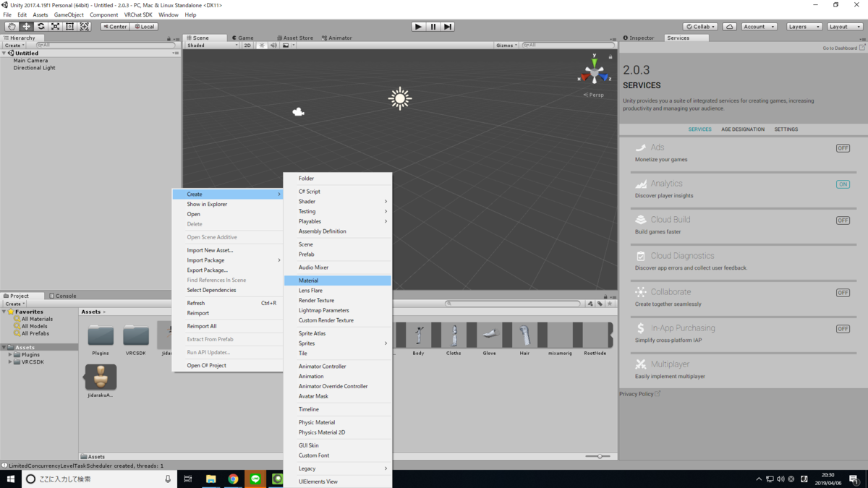Select the JidarakuA avatar asset thumbnail
This screenshot has height=488, width=868.
(101, 377)
